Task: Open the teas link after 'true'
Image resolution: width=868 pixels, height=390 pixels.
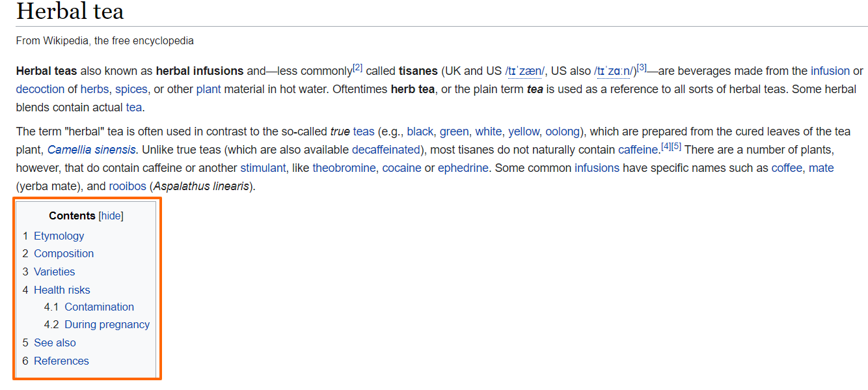Action: click(364, 132)
